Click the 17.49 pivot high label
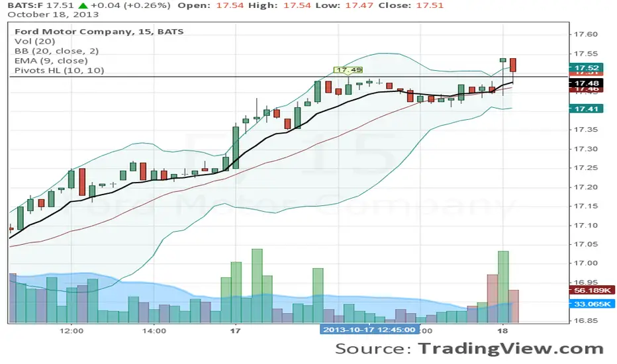Screen dimensions: 617x364 349,70
